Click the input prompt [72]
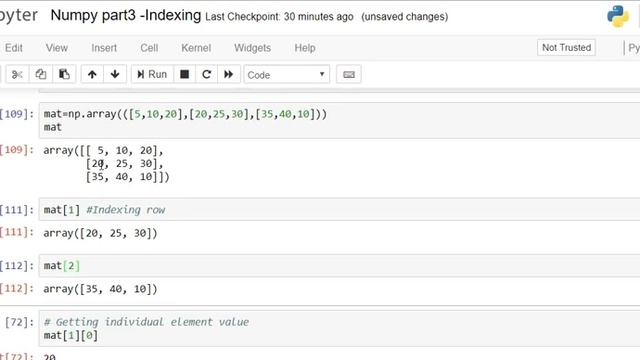The image size is (640, 360). pyautogui.click(x=19, y=322)
